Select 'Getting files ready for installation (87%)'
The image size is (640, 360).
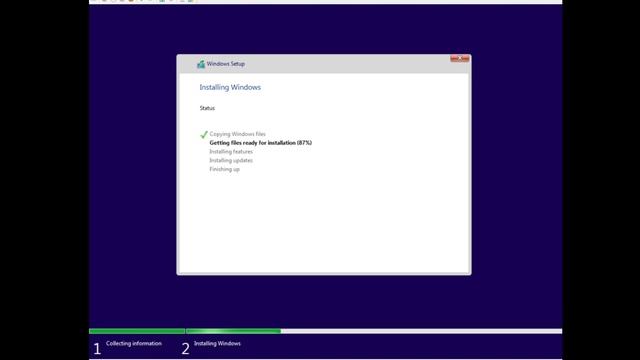point(260,143)
